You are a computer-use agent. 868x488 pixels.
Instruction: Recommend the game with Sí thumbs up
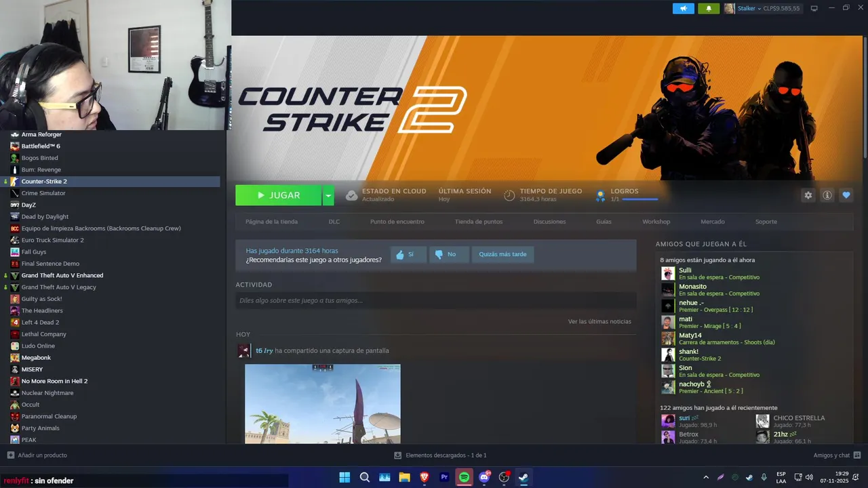(408, 255)
